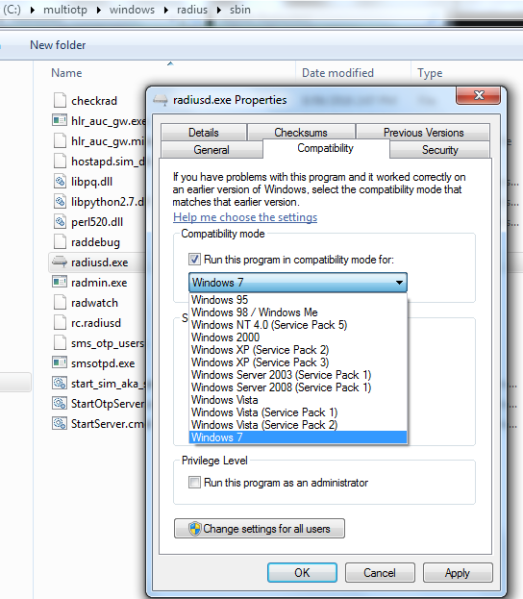Screen dimensions: 523x599
Task: Select the smsotpd.exe application icon
Action: [60, 363]
